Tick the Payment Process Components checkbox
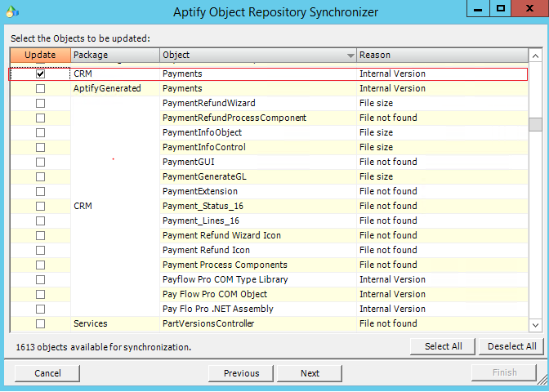 [x=40, y=265]
